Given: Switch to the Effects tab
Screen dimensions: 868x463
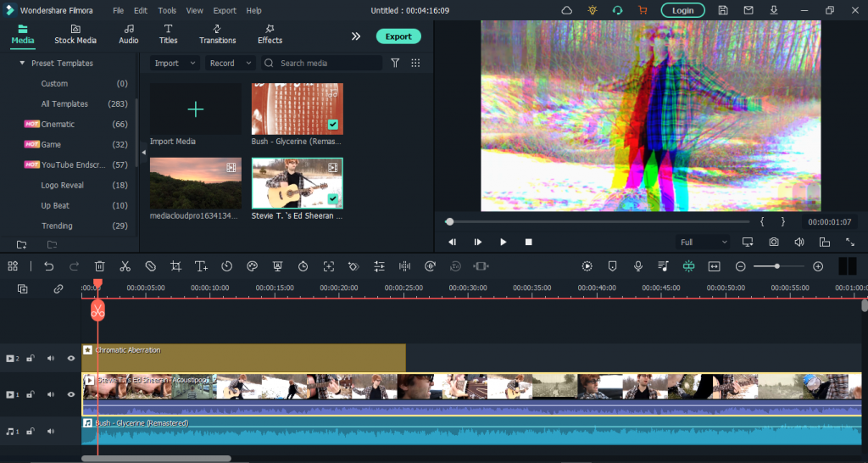Looking at the screenshot, I should click(270, 34).
